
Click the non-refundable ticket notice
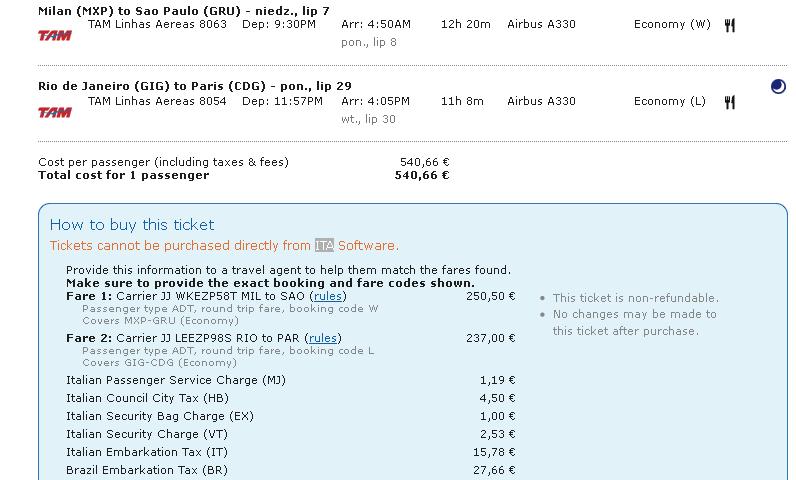636,298
